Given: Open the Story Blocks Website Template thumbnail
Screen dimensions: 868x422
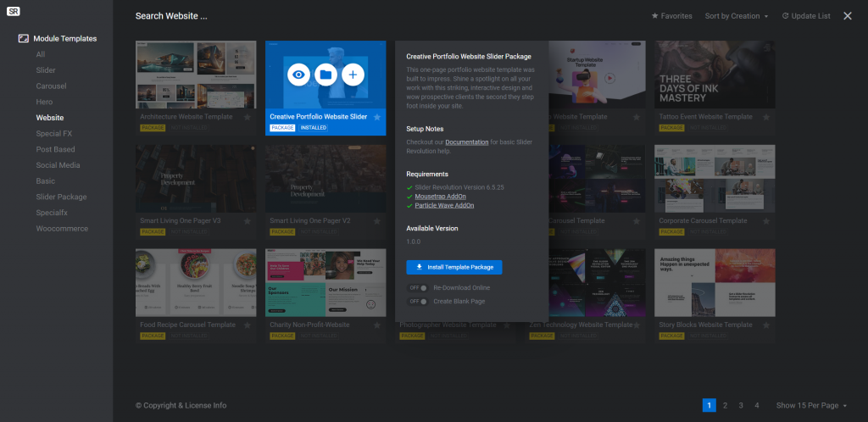Looking at the screenshot, I should pos(715,283).
